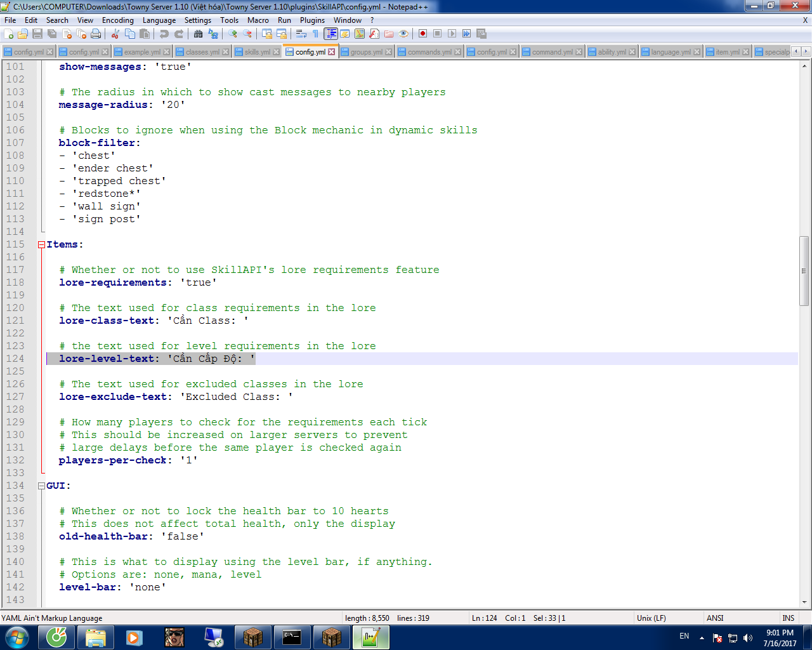Start macro recording with red record button
Screen dimensions: 812x650
(422, 34)
